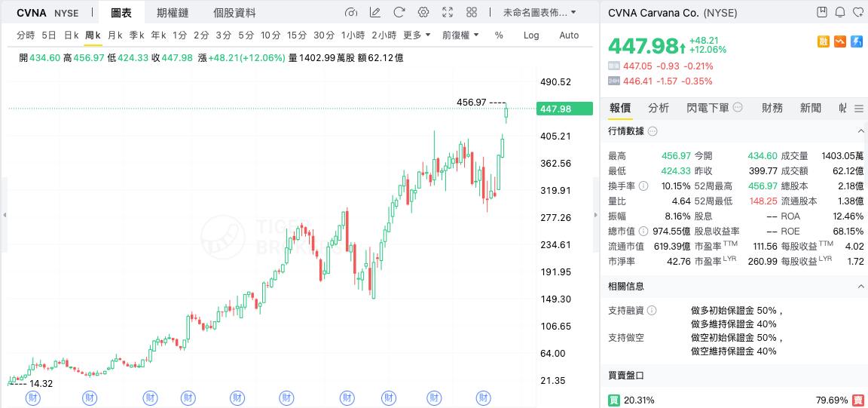
Task: Open the 未命名圖表佈 layout dropdown
Action: click(539, 12)
